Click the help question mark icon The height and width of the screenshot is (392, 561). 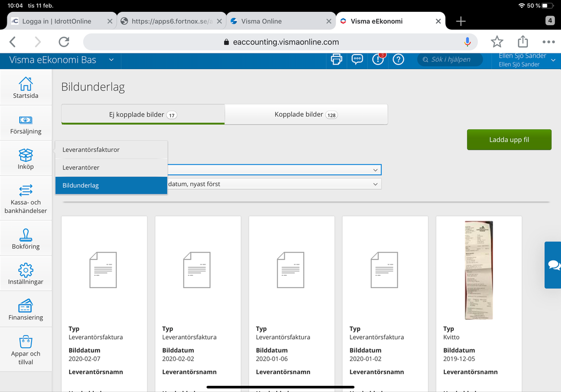pos(398,60)
